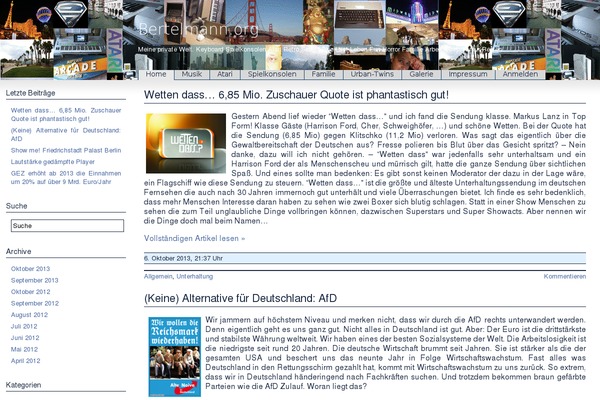
Task: Click the 'Archive' sidebar heading
Action: click(18, 251)
